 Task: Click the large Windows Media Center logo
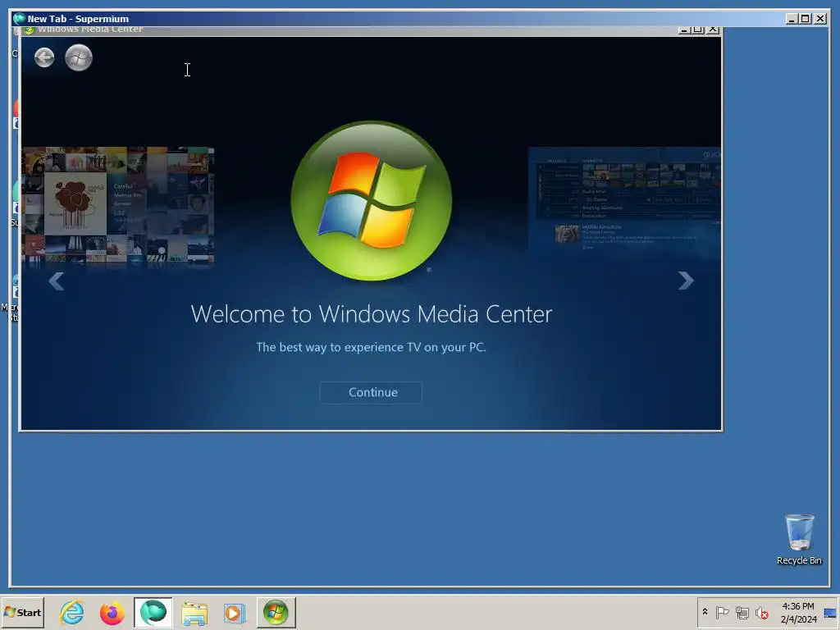[x=371, y=200]
